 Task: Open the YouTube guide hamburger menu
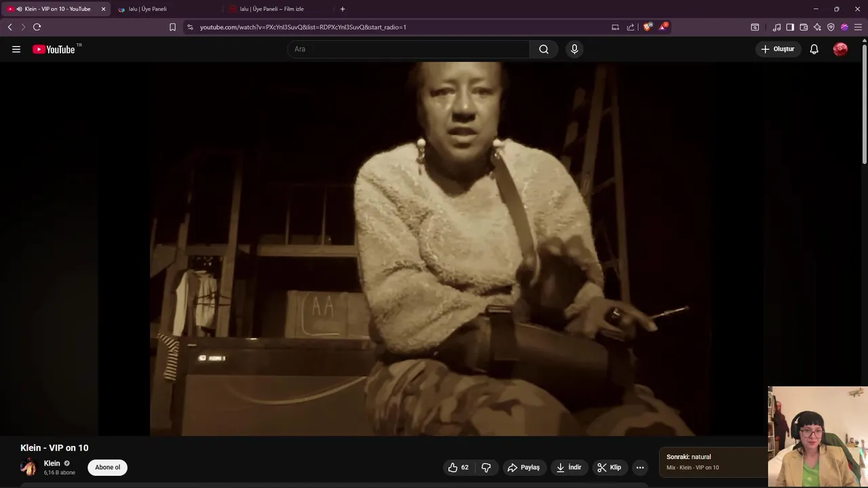16,49
